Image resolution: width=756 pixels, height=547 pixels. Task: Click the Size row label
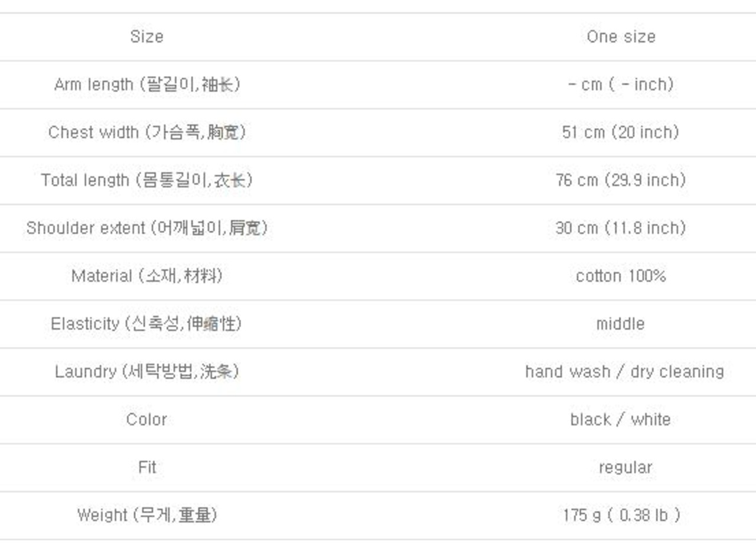146,37
